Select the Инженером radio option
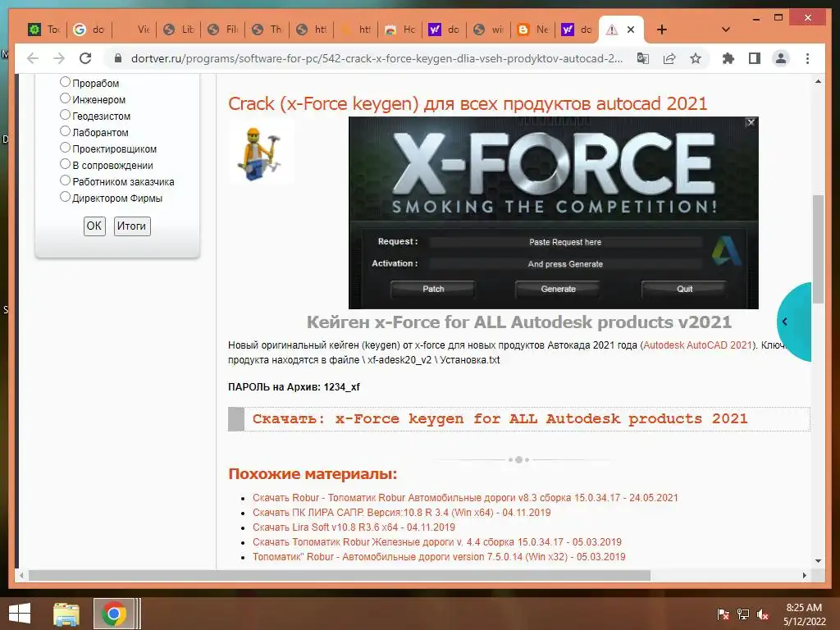840x630 pixels. pos(65,98)
